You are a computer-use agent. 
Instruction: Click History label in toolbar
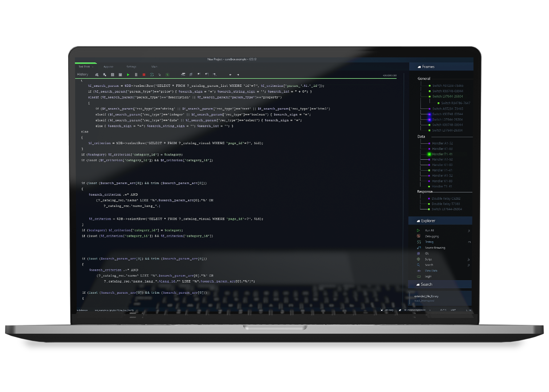(82, 74)
